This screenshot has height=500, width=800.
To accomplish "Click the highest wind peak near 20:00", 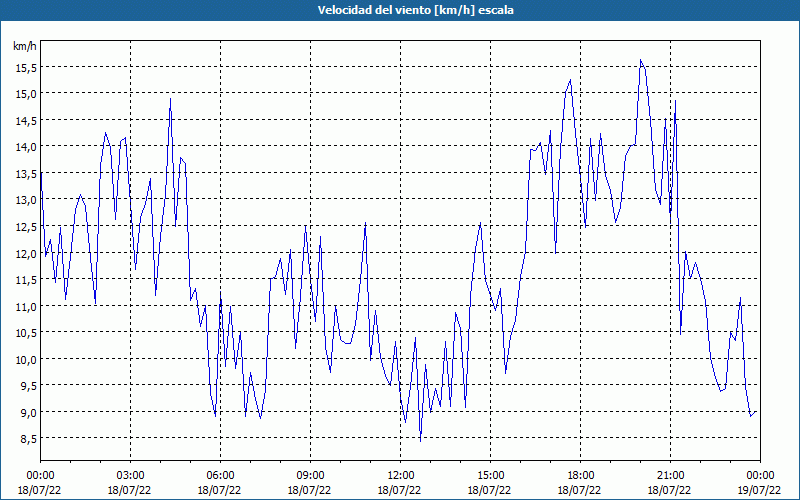I will click(x=641, y=60).
